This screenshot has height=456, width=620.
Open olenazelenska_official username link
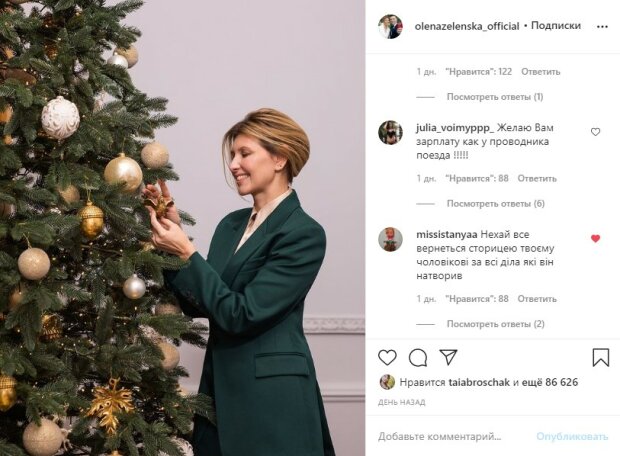tap(467, 26)
